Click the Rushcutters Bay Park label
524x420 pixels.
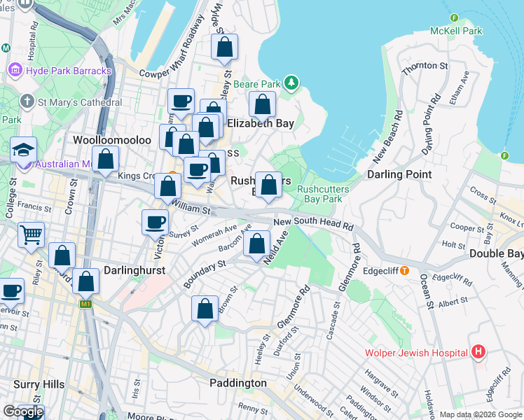323,194
